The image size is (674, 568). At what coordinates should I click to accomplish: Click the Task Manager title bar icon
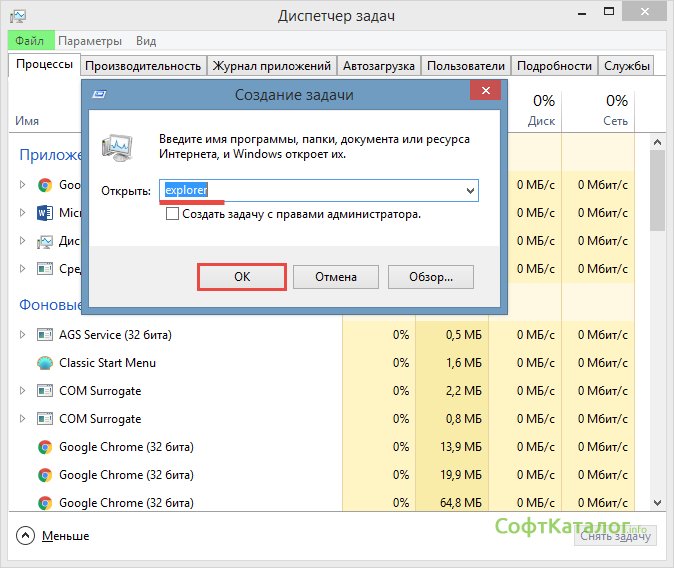pyautogui.click(x=17, y=15)
